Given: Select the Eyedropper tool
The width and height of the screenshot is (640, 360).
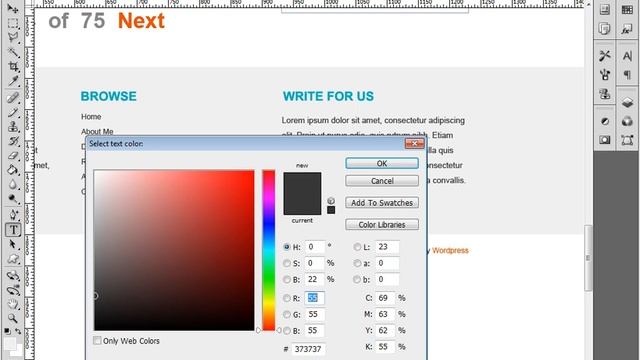Looking at the screenshot, I should coord(13,81).
